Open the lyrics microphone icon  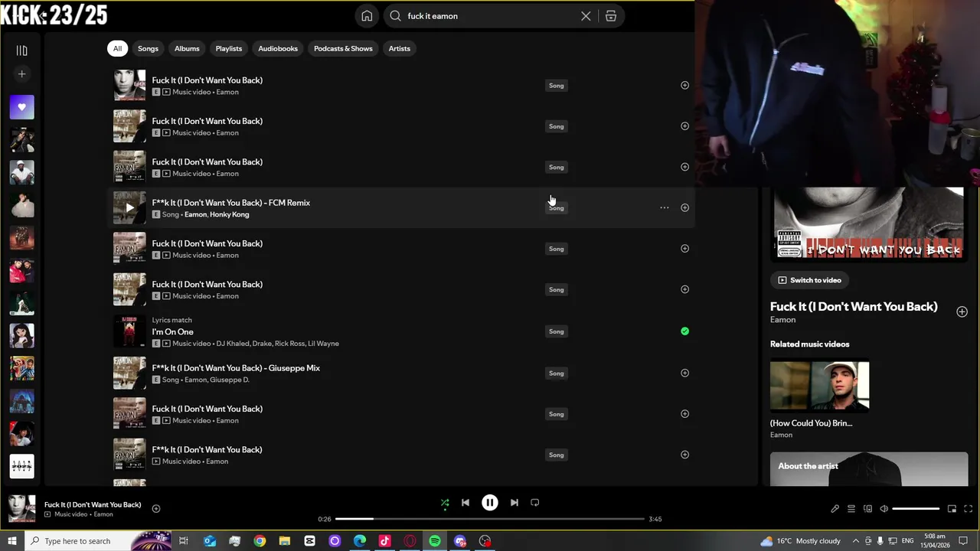point(835,509)
